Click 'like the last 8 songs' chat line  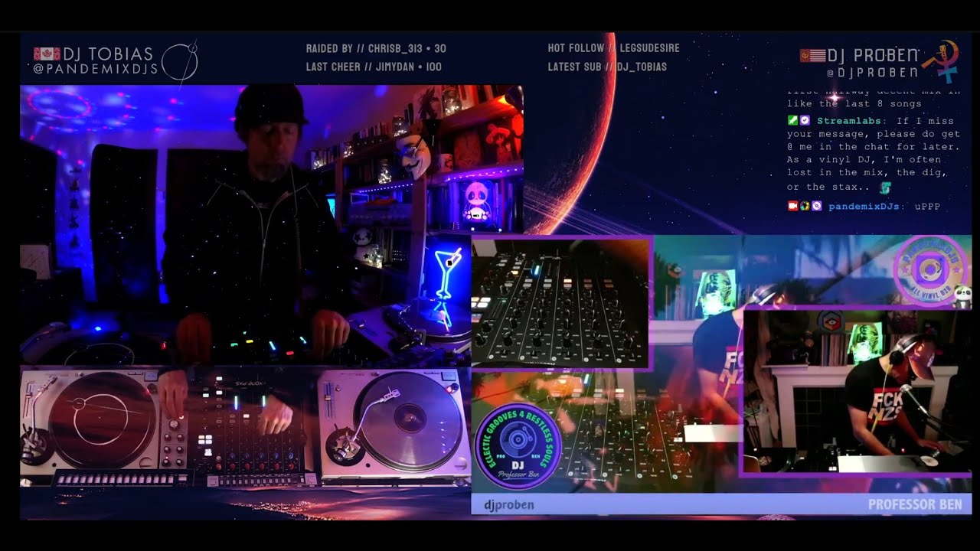coord(854,103)
